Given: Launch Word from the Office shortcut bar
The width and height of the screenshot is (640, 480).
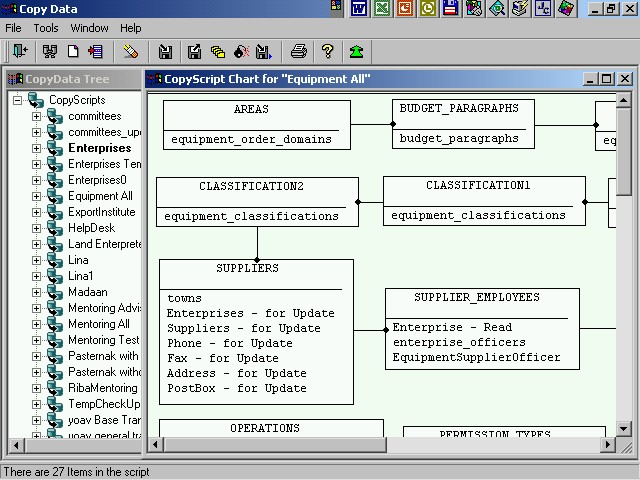Looking at the screenshot, I should coord(360,9).
